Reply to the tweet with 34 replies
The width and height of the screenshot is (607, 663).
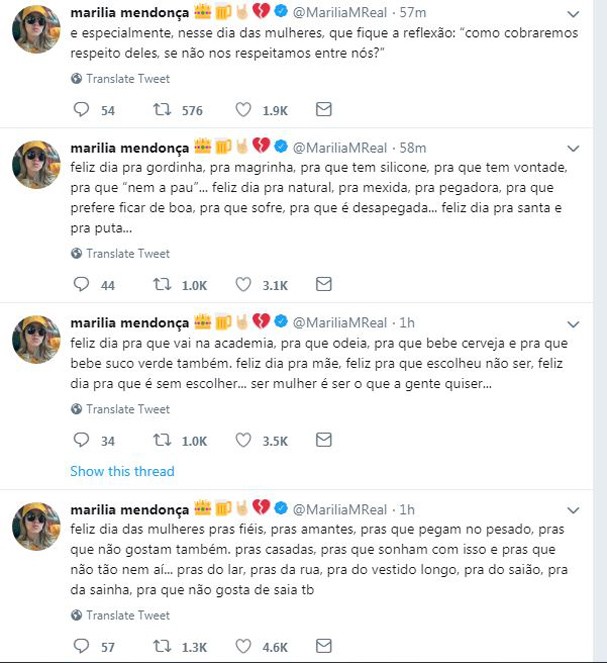click(81, 440)
